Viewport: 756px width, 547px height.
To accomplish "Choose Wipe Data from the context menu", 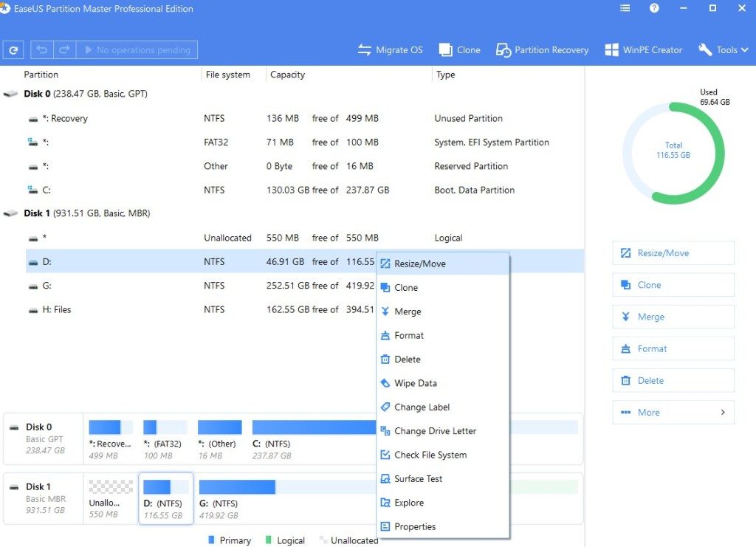I will point(416,383).
